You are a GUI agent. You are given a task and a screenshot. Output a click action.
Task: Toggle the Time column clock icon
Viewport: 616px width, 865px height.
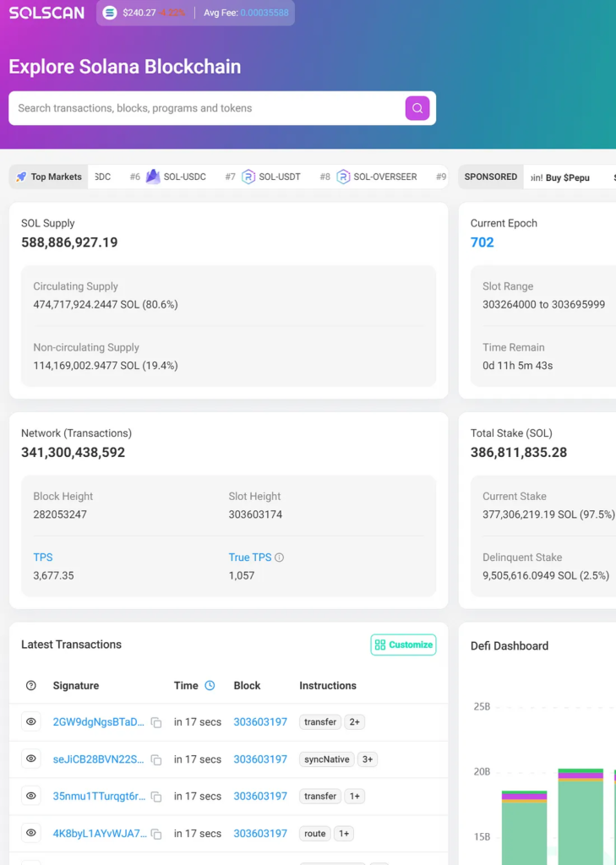tap(210, 686)
